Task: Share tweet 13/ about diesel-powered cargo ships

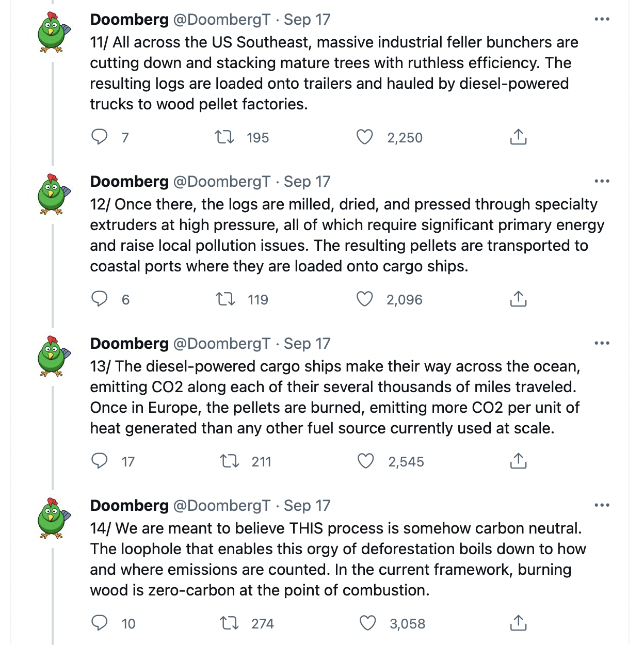Action: pos(518,461)
